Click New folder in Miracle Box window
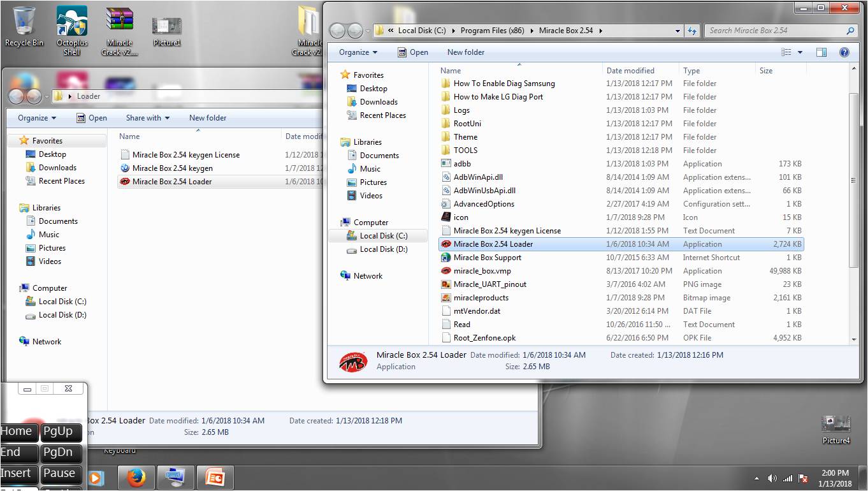Viewport: 868px width, 491px height. tap(466, 52)
